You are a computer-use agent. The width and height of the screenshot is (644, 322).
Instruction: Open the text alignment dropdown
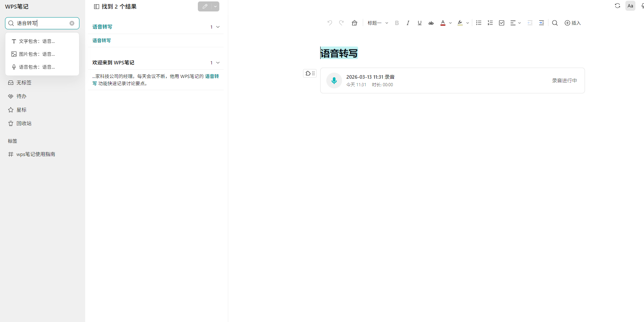point(516,23)
